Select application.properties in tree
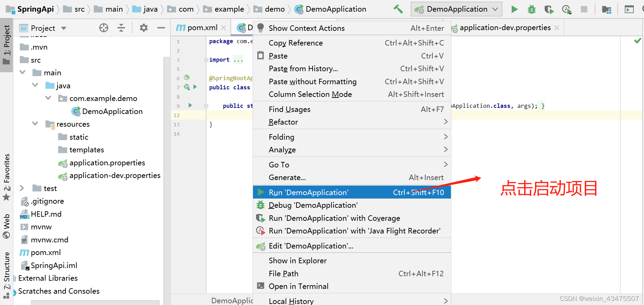Viewport: 644px width, 305px height. click(107, 163)
